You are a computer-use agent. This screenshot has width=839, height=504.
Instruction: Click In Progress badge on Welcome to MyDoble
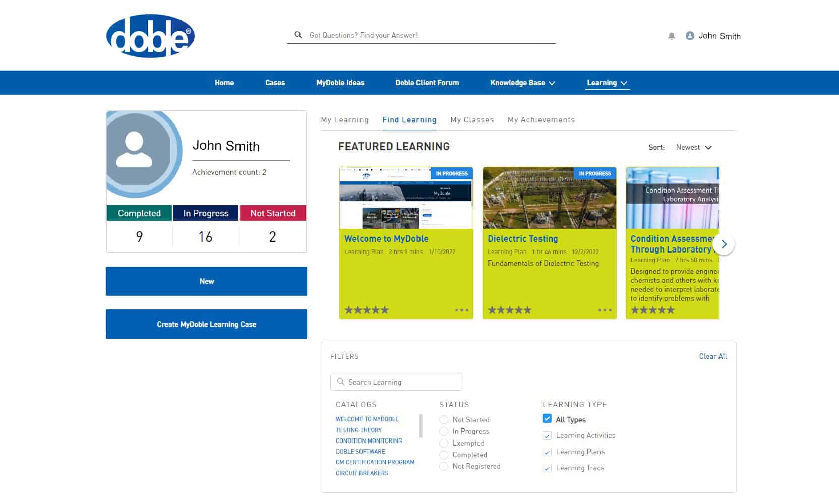[x=452, y=173]
